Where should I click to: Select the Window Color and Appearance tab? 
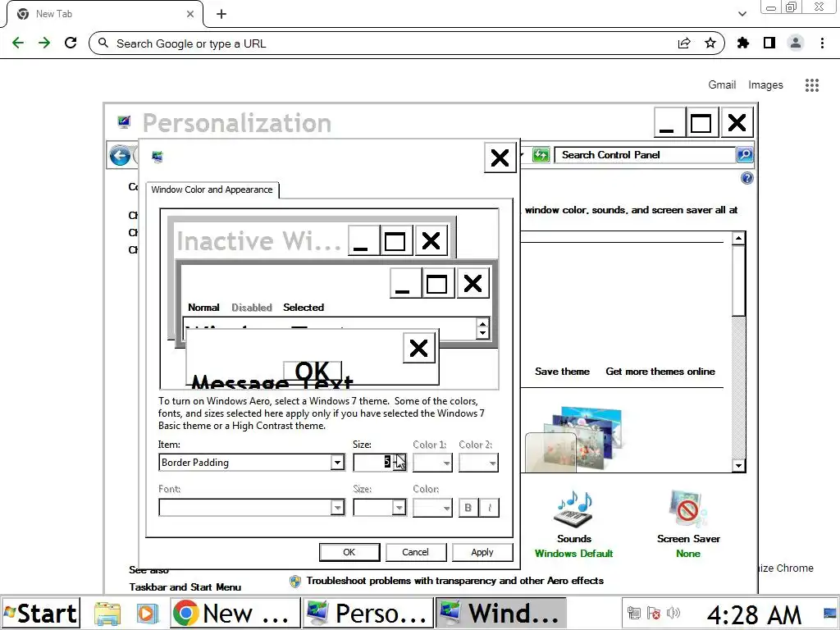pyautogui.click(x=212, y=189)
